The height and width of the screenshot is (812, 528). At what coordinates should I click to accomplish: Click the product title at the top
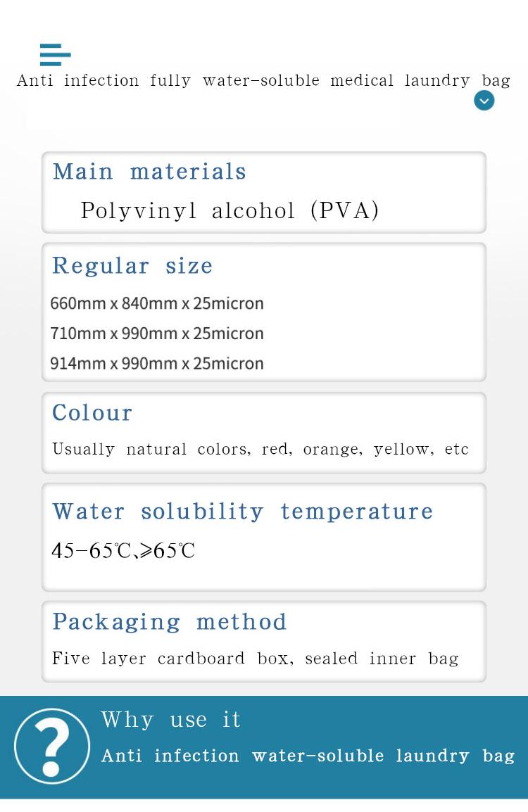click(x=263, y=80)
